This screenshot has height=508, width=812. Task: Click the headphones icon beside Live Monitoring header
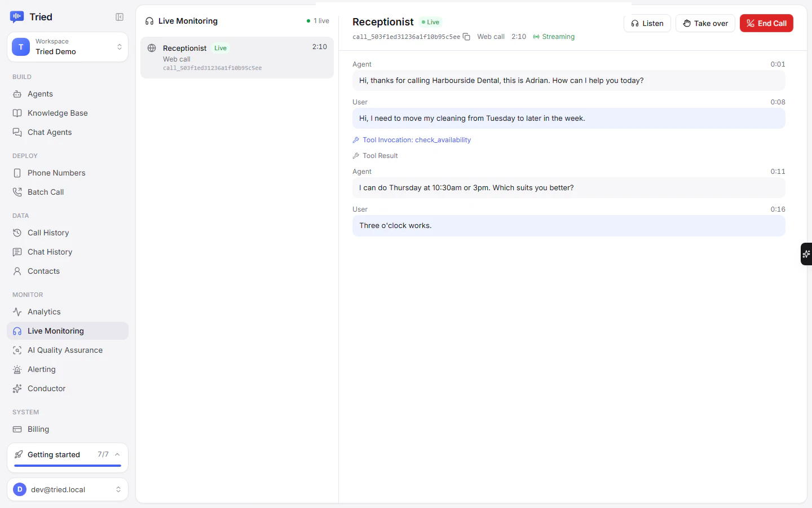(x=149, y=21)
